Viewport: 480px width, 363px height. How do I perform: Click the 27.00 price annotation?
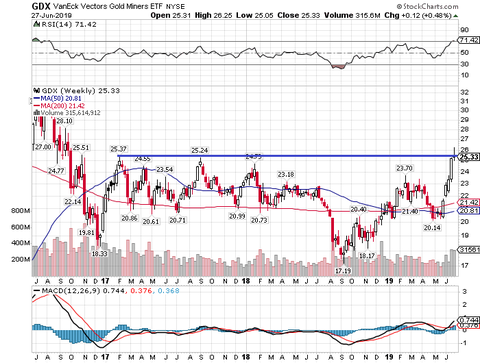[43, 147]
